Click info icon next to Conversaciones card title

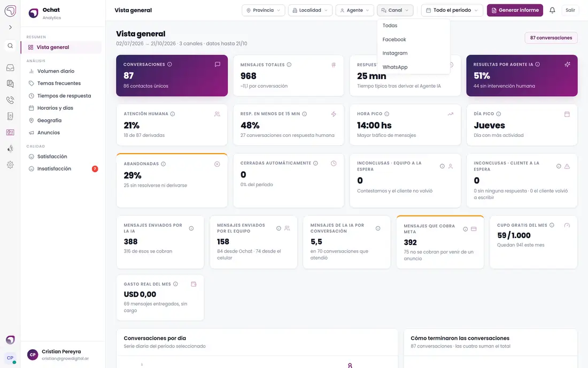pos(169,64)
